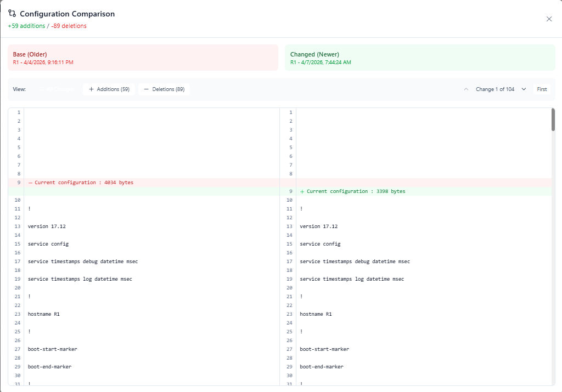
Task: Select the All Changes view filter
Action: [57, 89]
